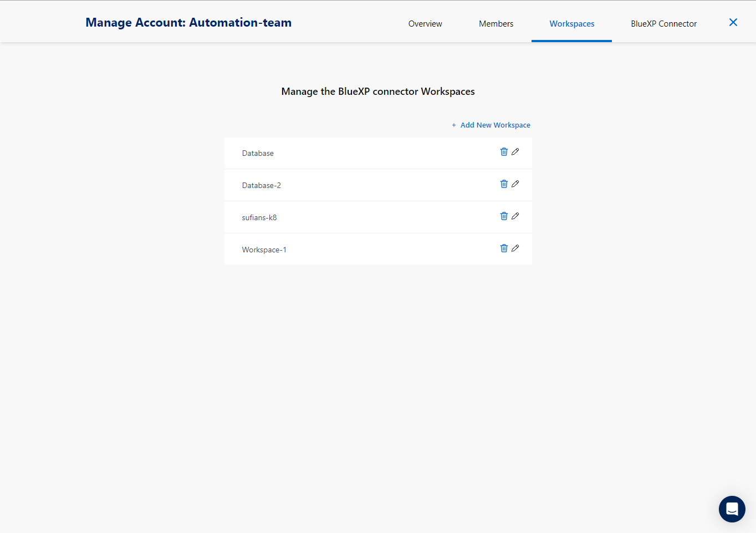Click trash icon for Database-2
The height and width of the screenshot is (533, 756).
tap(504, 184)
